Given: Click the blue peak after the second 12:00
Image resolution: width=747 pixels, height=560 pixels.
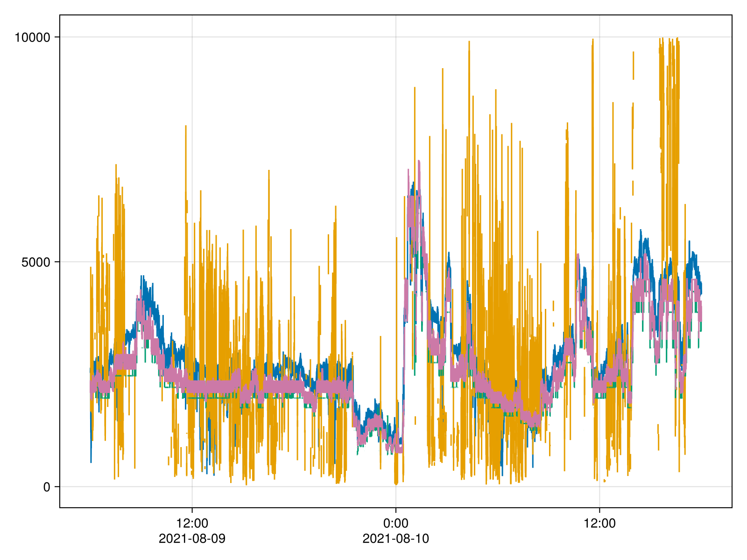Looking at the screenshot, I should [x=641, y=230].
